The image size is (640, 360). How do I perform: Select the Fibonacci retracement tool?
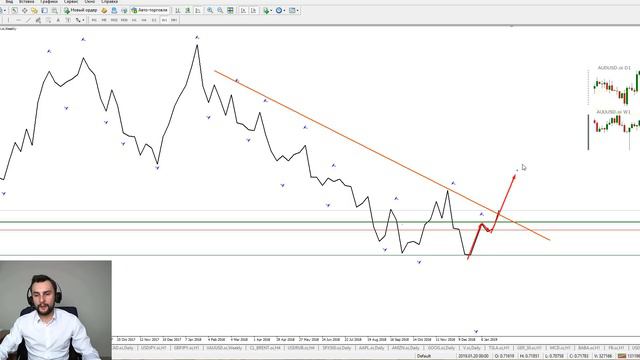[x=48, y=20]
